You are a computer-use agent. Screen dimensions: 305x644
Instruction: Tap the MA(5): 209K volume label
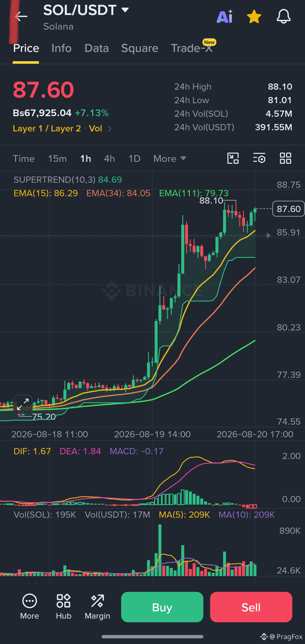(x=184, y=515)
